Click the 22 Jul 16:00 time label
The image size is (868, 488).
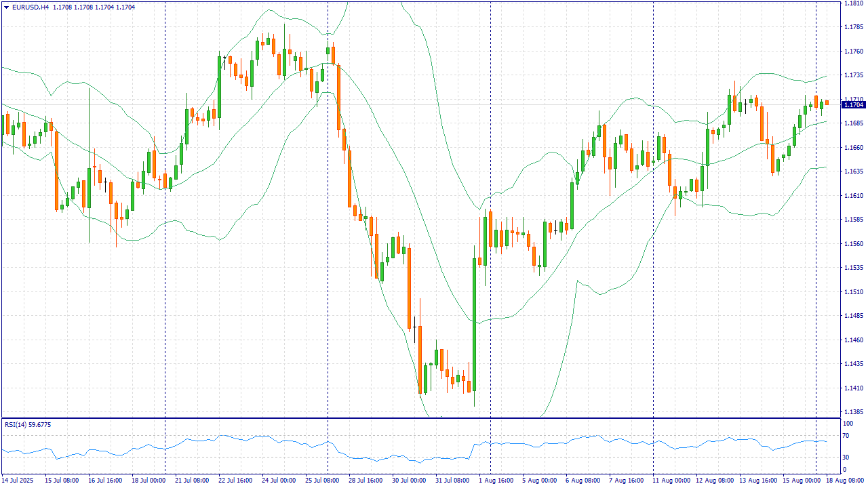(x=235, y=481)
